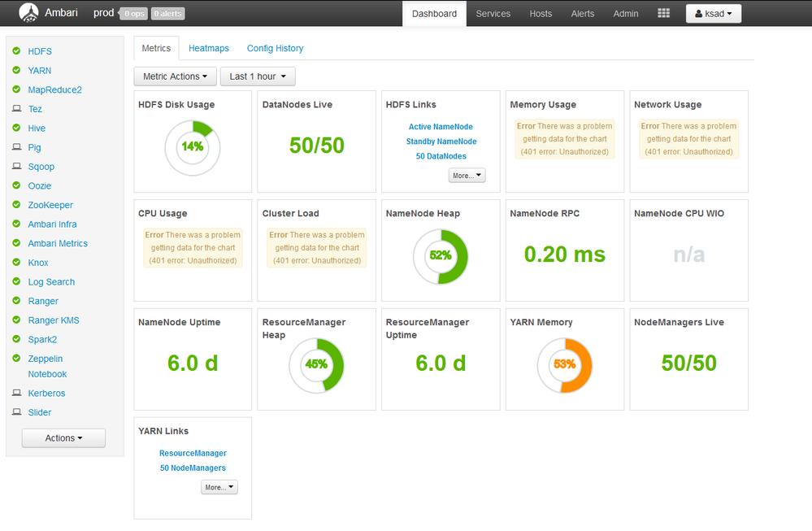Viewport: 812px width, 531px height.
Task: Click the client laptop icon beside Pig
Action: coord(16,146)
